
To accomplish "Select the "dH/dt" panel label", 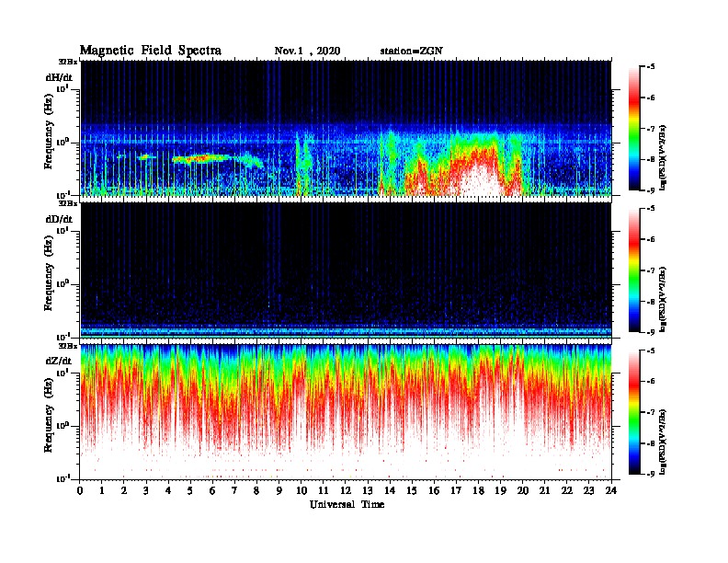I will point(59,77).
